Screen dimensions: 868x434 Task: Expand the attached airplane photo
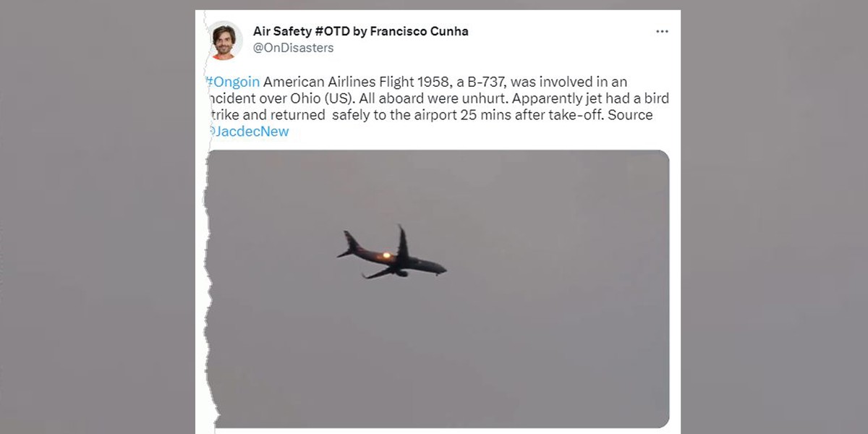click(438, 288)
